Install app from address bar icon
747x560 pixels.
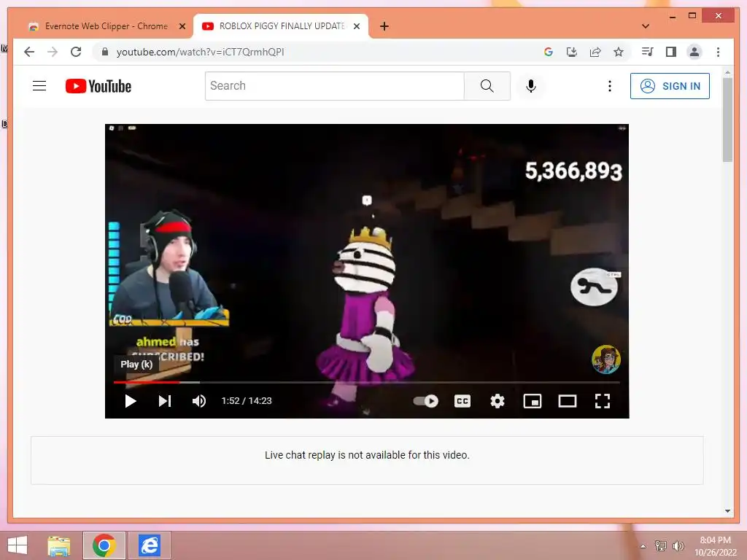tap(572, 52)
